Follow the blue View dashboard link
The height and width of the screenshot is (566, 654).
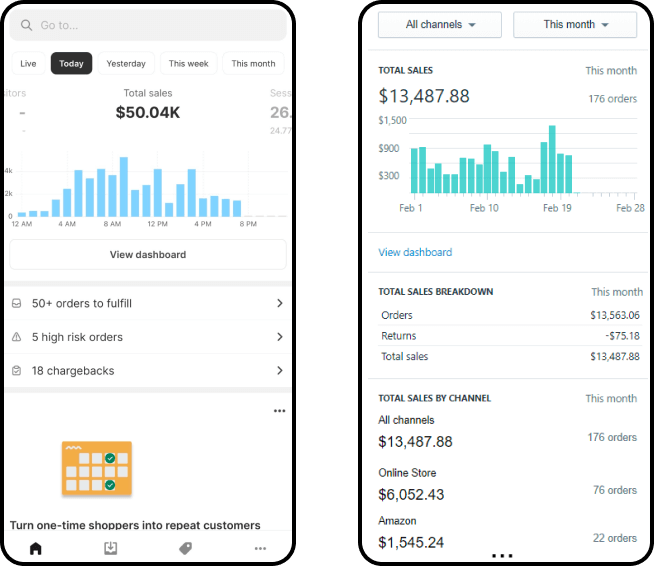pos(415,252)
